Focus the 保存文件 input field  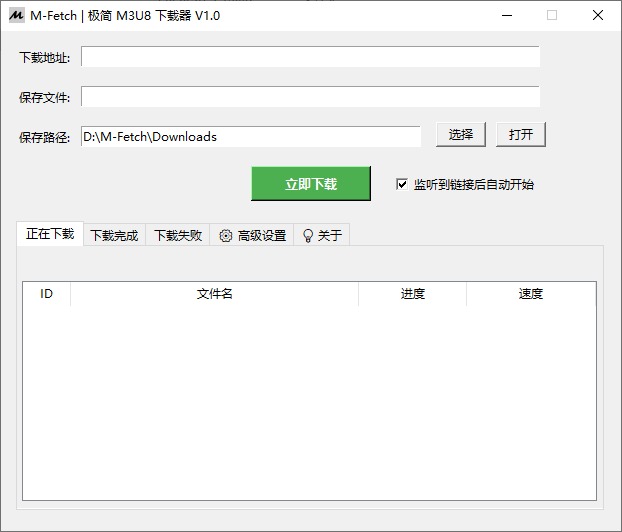(310, 96)
